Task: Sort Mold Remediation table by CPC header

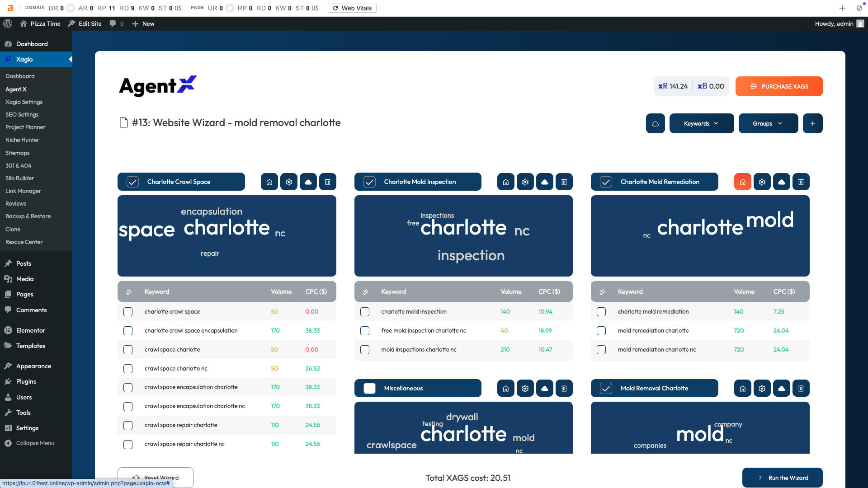Action: 784,292
